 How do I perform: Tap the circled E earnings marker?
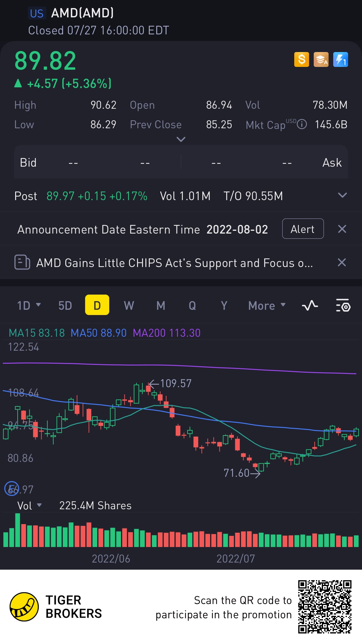point(11,489)
